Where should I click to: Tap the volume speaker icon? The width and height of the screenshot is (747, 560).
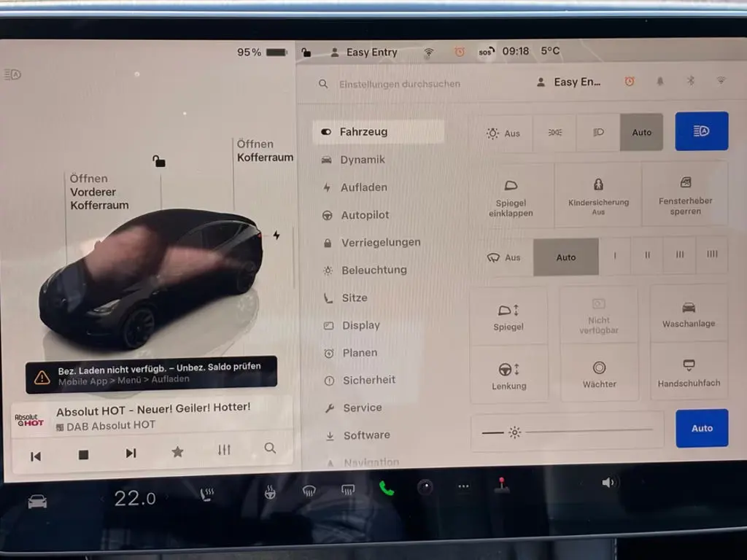click(x=608, y=483)
